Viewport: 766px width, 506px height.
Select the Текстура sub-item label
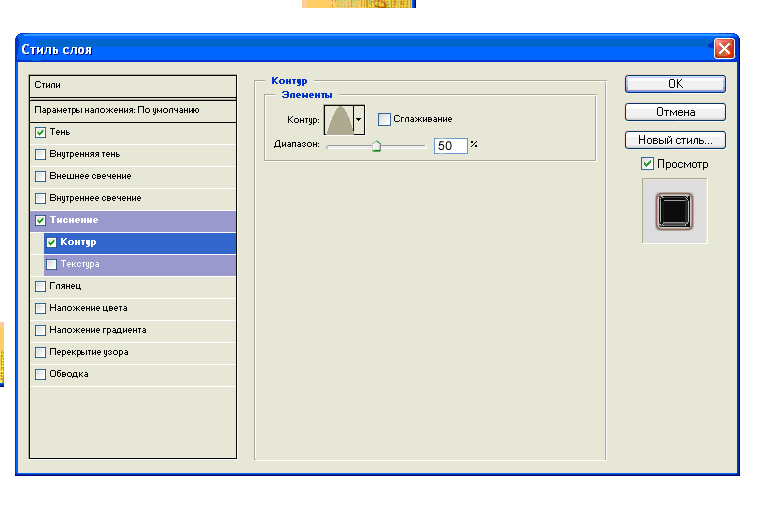(x=80, y=264)
